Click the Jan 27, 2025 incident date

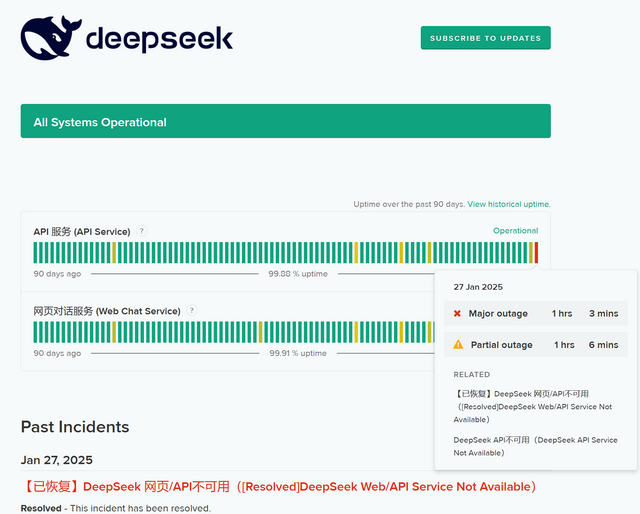pyautogui.click(x=57, y=460)
